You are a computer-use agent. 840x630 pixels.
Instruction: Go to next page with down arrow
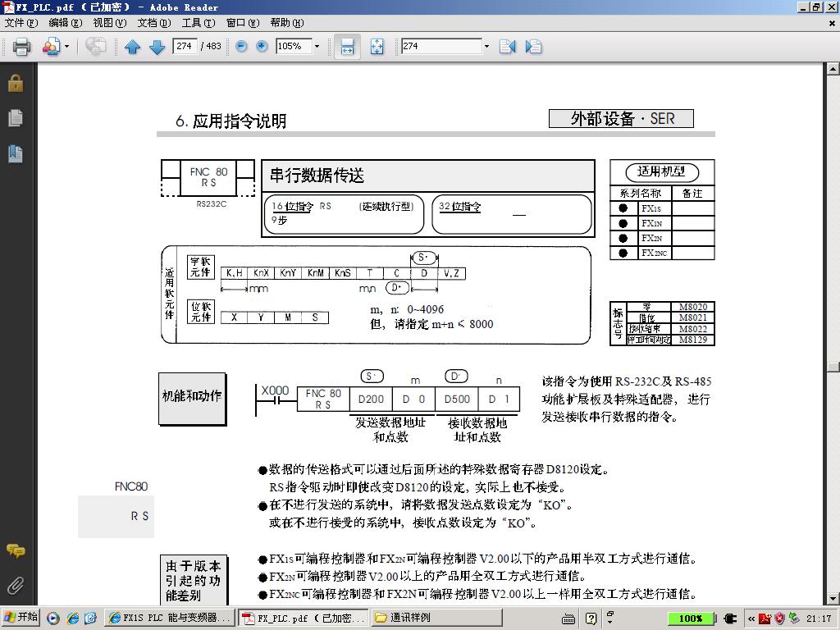(157, 47)
